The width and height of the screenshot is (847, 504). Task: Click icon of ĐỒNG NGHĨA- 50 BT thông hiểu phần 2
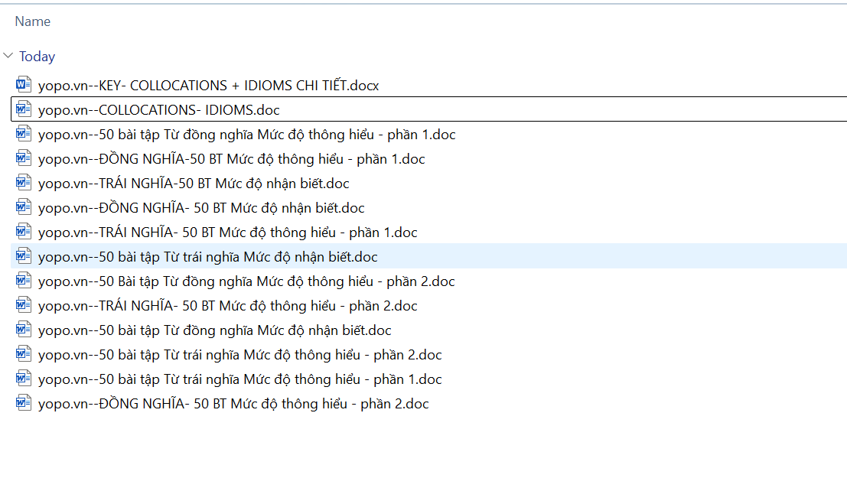24,403
